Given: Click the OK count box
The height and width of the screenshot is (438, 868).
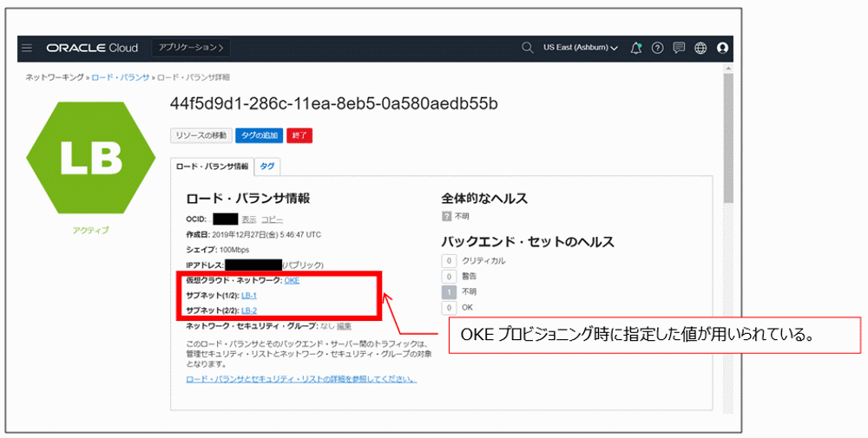Looking at the screenshot, I should [449, 307].
